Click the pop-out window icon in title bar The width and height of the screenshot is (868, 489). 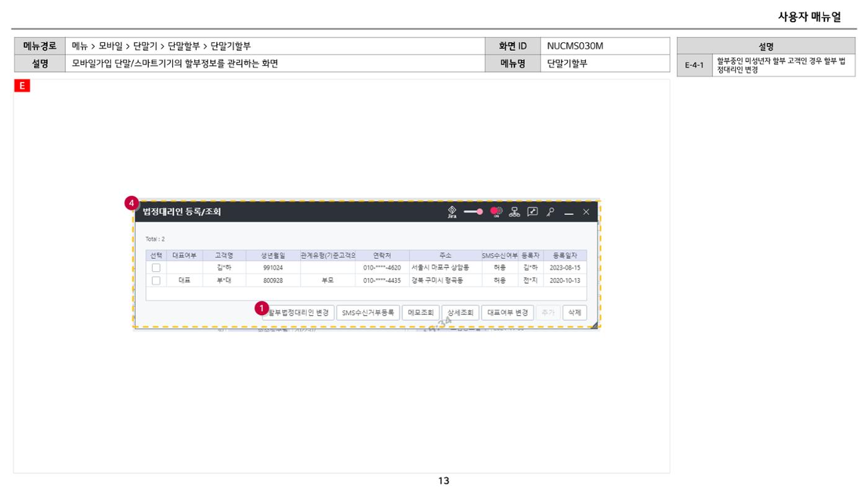[532, 212]
